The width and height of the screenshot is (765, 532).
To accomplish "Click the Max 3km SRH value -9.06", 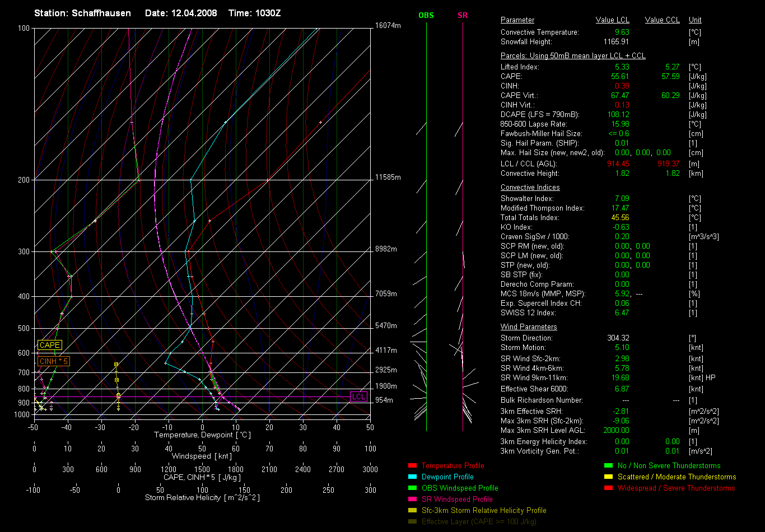I will point(621,421).
